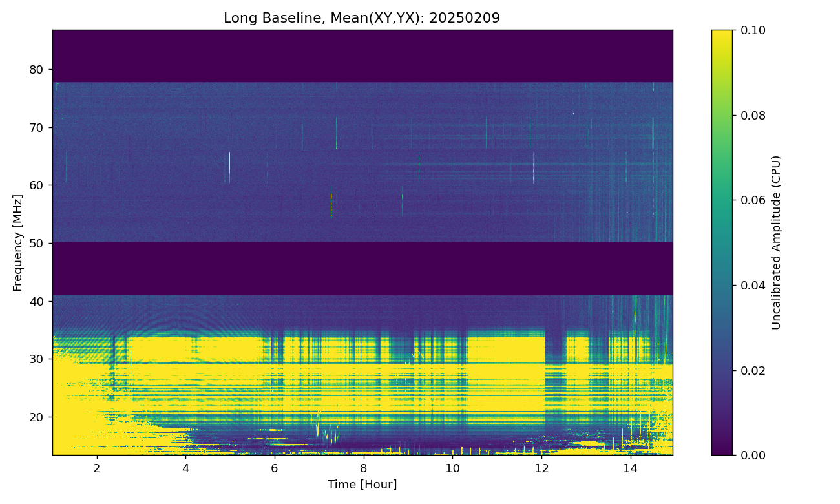Click the 80 MHz y-axis tick label
The width and height of the screenshot is (840, 504).
36,70
